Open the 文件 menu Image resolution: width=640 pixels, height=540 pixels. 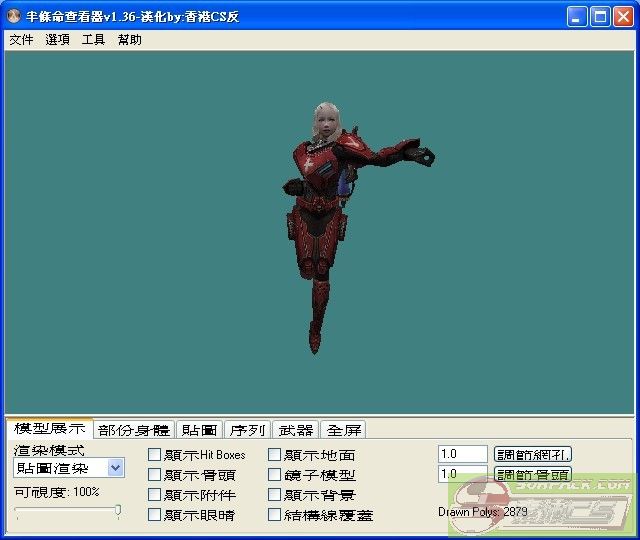point(21,40)
